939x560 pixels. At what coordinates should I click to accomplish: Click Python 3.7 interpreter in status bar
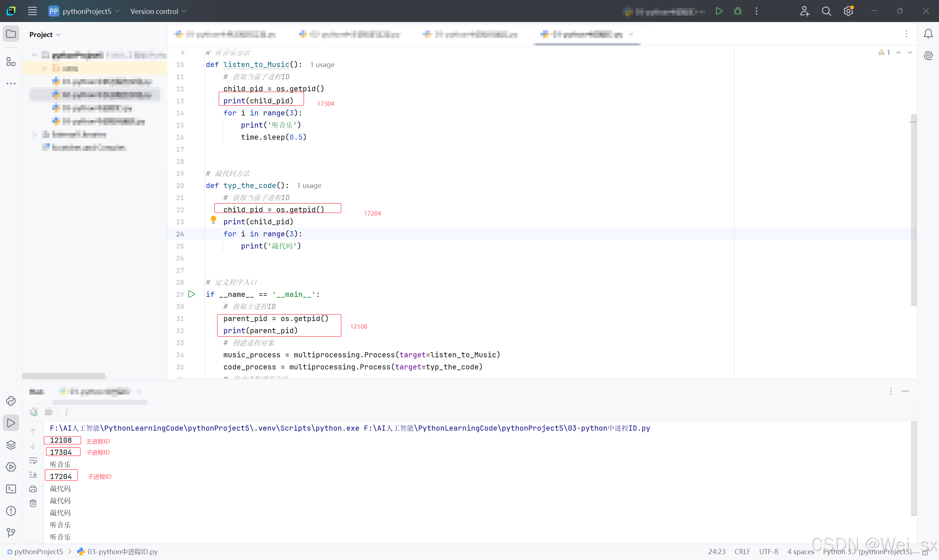coord(866,551)
